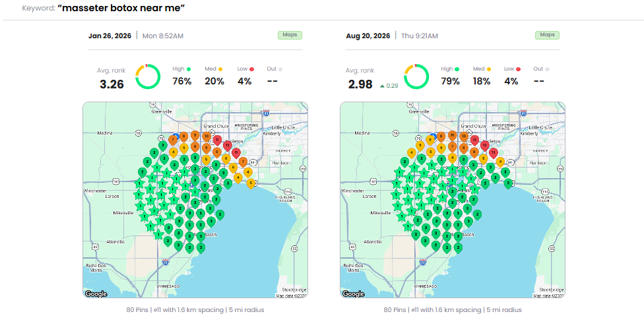The image size is (644, 316).
Task: Click Winnebago label on left map
Action: pos(168,286)
